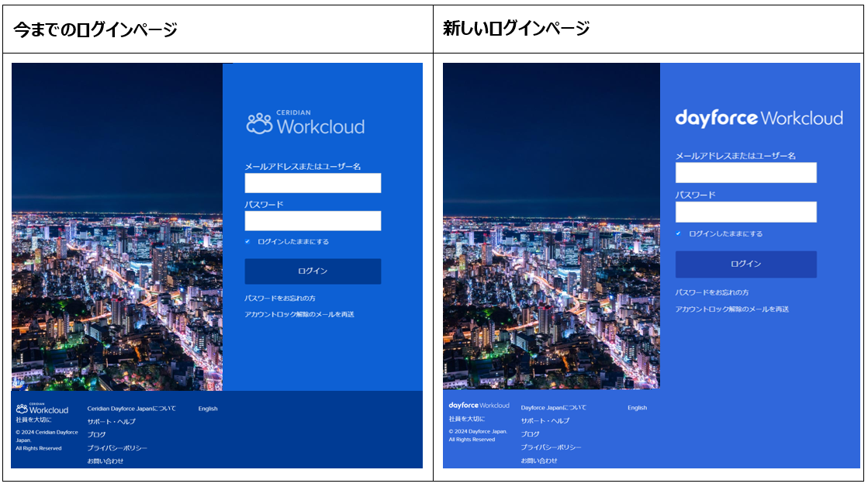Switch to English on old login page footer

click(x=208, y=409)
